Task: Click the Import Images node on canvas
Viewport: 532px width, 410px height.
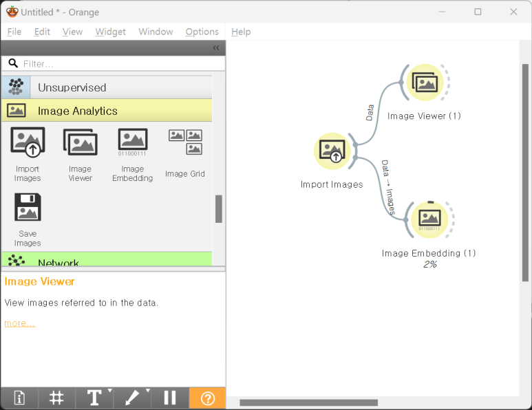Action: [x=332, y=151]
